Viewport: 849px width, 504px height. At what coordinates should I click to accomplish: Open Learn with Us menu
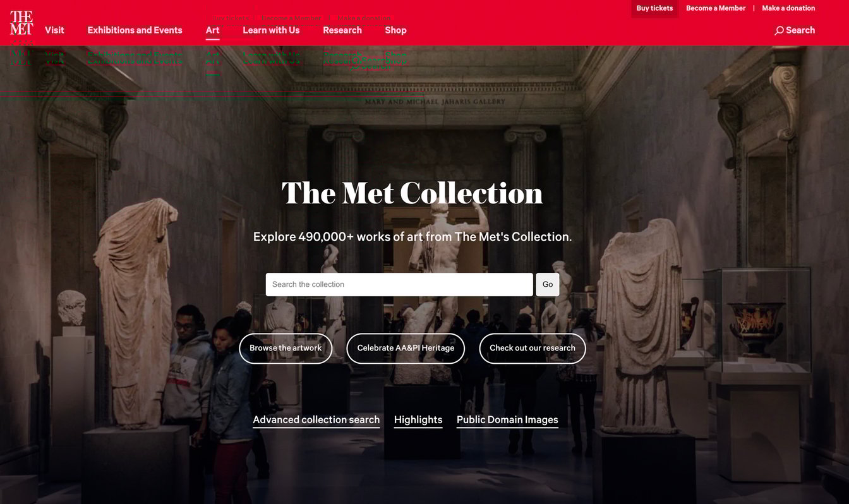271,30
